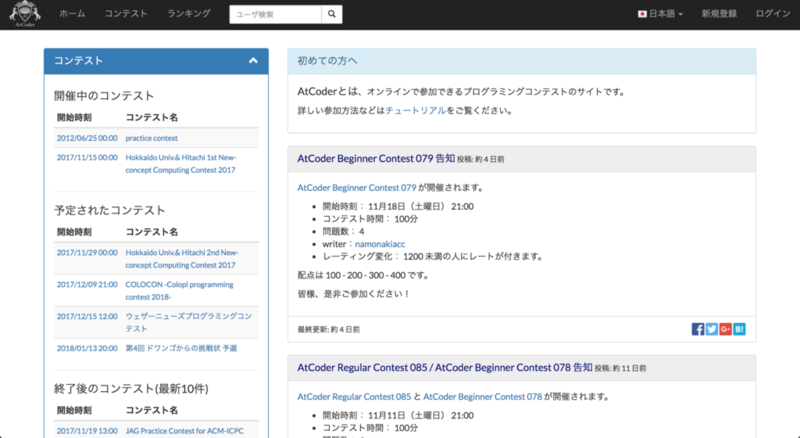This screenshot has height=438, width=800.
Task: Share ABC 079 post on Hatena Bookmark
Action: click(x=739, y=329)
